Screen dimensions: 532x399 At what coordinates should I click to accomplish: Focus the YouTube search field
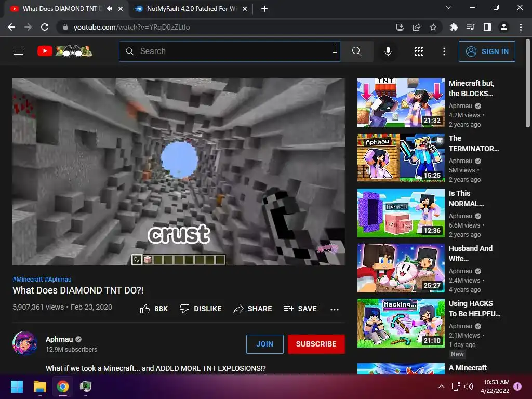(x=230, y=51)
